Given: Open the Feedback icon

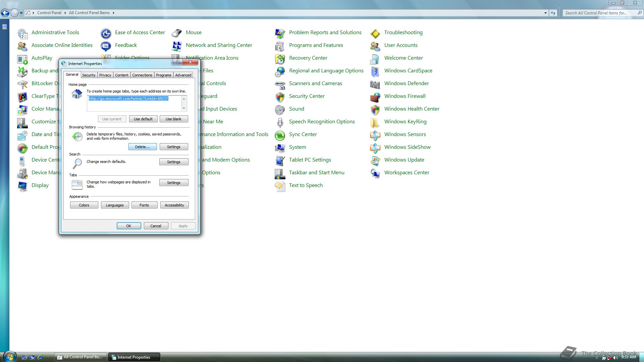Looking at the screenshot, I should point(106,46).
